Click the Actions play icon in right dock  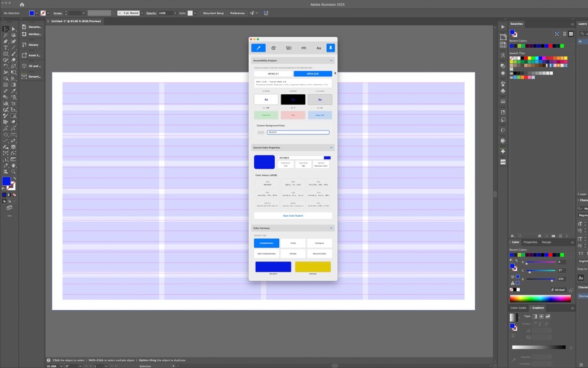point(503,27)
